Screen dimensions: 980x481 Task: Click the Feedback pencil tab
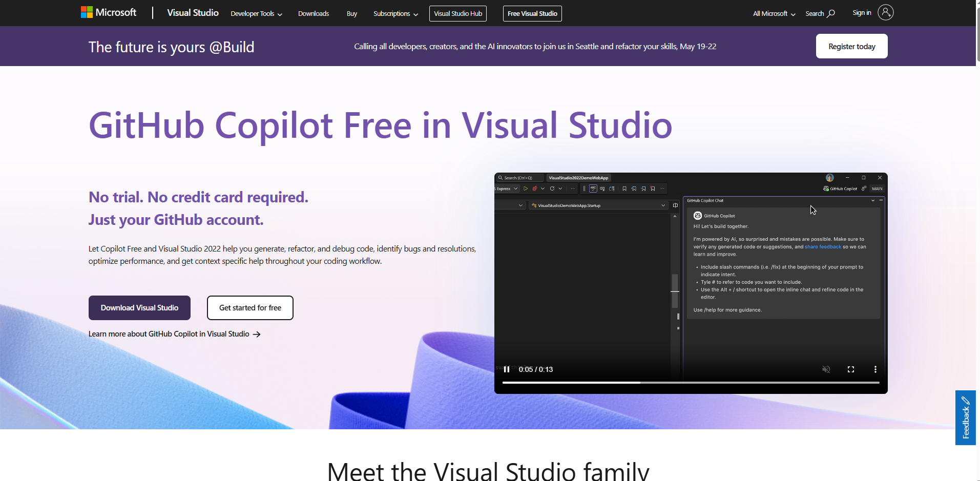click(965, 417)
